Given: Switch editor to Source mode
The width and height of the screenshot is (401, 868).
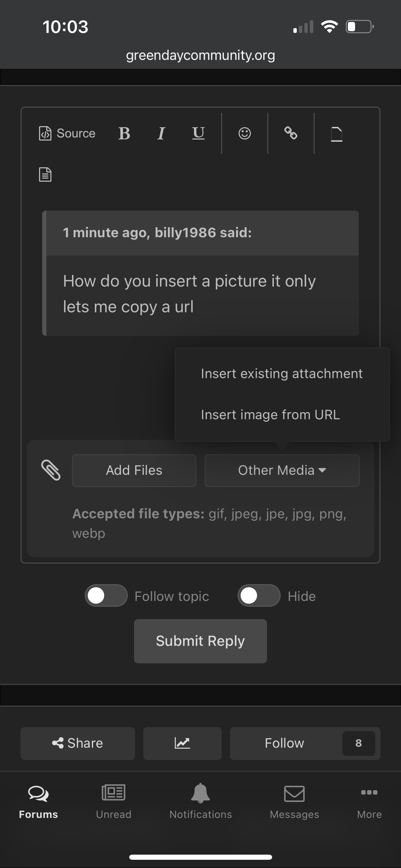Looking at the screenshot, I should point(67,133).
